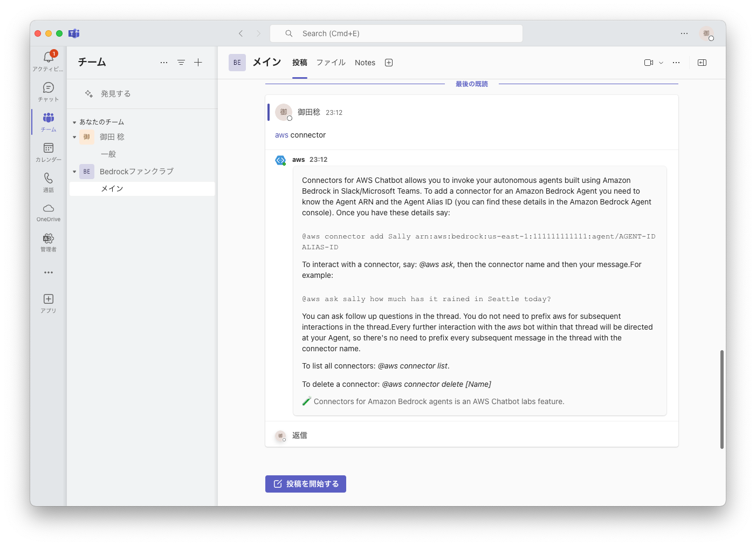The height and width of the screenshot is (546, 756).
Task: Start a video meeting in channel
Action: pos(649,63)
